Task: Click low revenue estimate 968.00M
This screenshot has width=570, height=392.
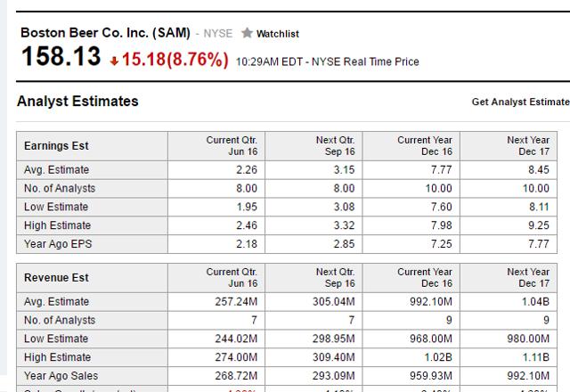Action: (431, 339)
